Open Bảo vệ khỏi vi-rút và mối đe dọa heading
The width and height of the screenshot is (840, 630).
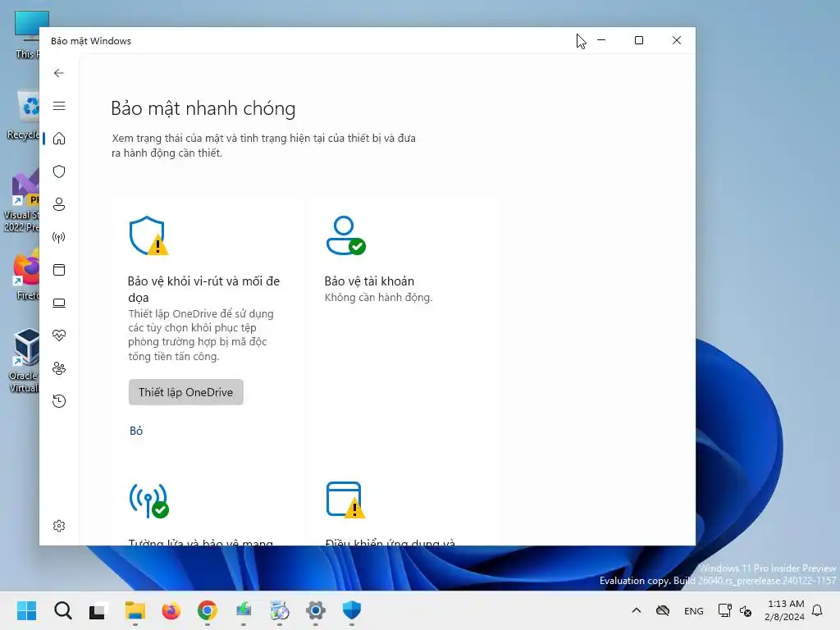coord(203,290)
